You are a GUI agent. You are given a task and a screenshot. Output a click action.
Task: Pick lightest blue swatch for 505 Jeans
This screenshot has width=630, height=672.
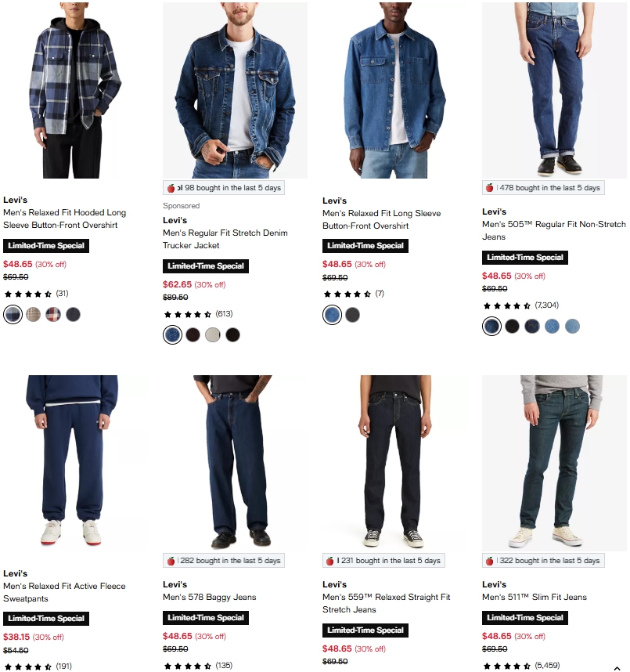click(572, 326)
